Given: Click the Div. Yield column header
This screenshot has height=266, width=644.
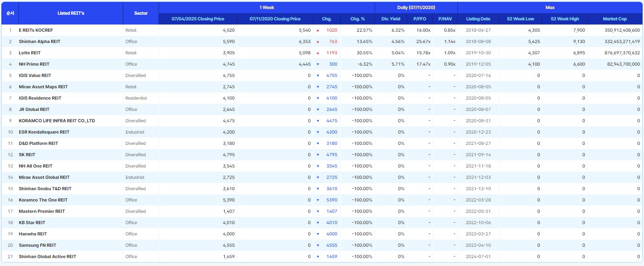Looking at the screenshot, I should click(x=391, y=19).
